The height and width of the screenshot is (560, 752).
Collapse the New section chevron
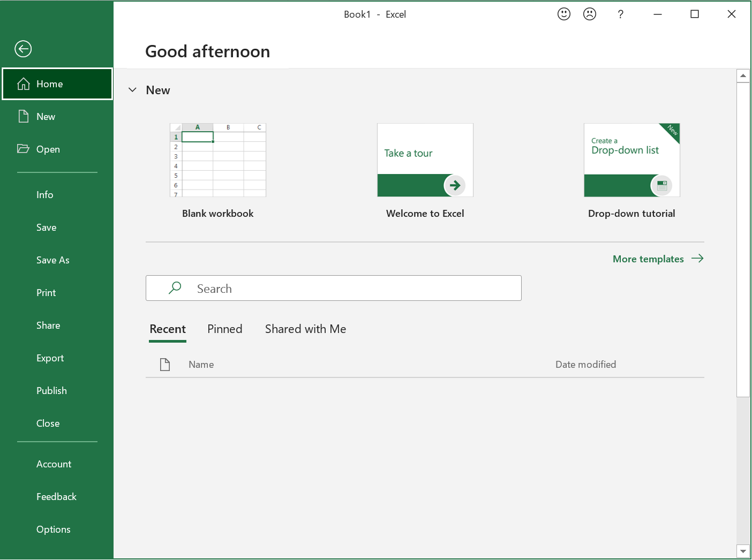pyautogui.click(x=133, y=90)
